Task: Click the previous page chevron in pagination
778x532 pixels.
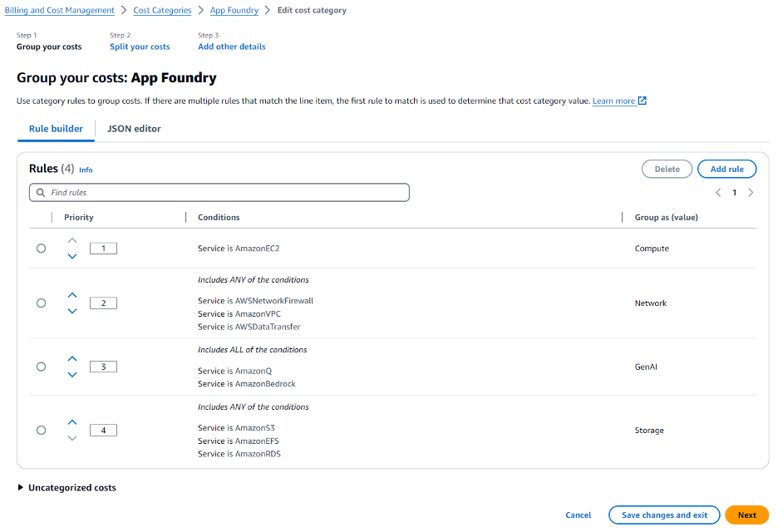Action: click(x=718, y=192)
